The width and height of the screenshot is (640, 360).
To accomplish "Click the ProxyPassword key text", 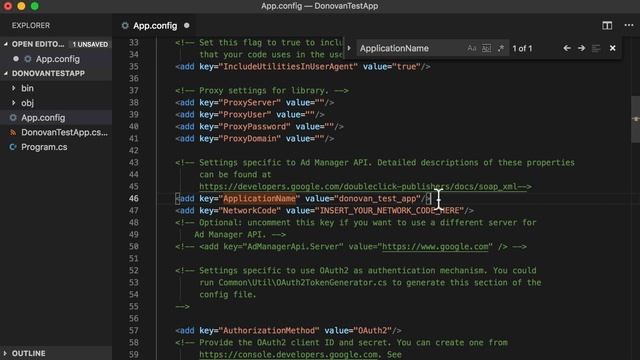I will coord(255,127).
